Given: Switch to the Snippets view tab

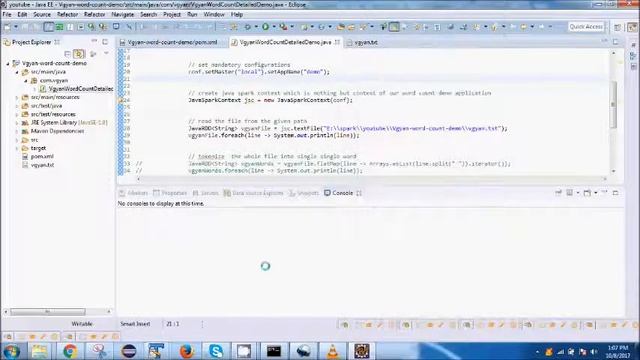Looking at the screenshot, I should 304,193.
